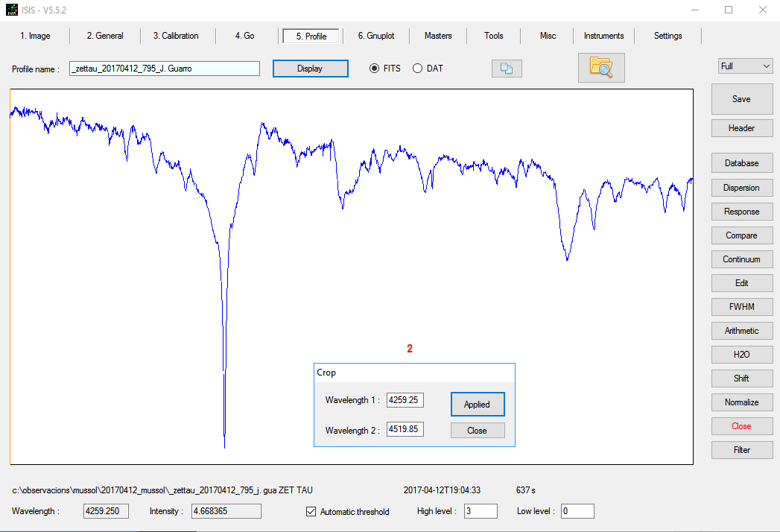The width and height of the screenshot is (780, 532).
Task: Click the copy profile icon button
Action: (507, 69)
